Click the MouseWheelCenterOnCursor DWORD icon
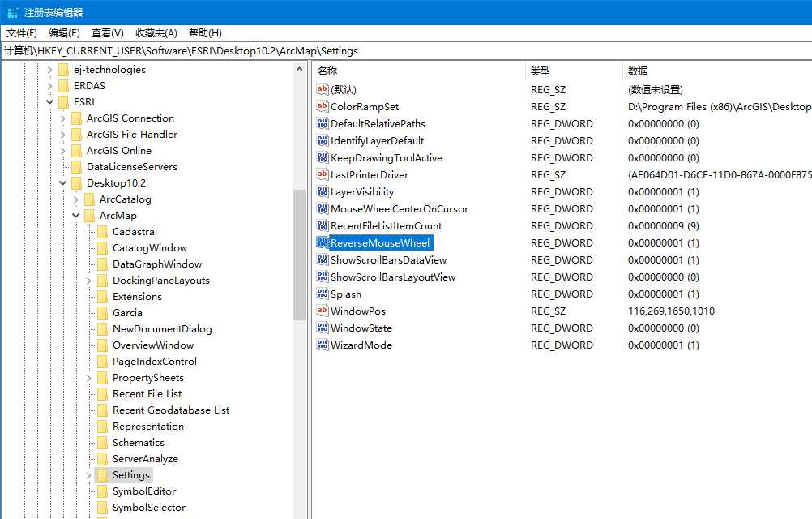Image resolution: width=812 pixels, height=519 pixels. tap(322, 208)
